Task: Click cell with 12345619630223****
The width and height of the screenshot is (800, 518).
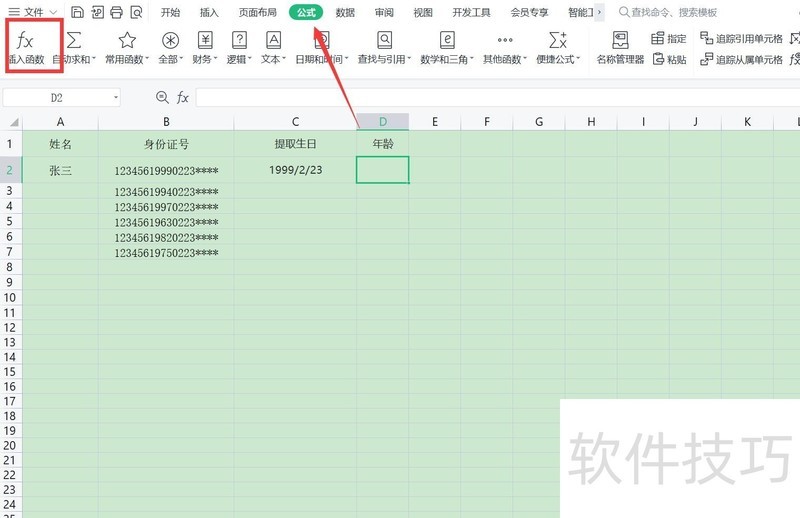Action: (x=166, y=222)
